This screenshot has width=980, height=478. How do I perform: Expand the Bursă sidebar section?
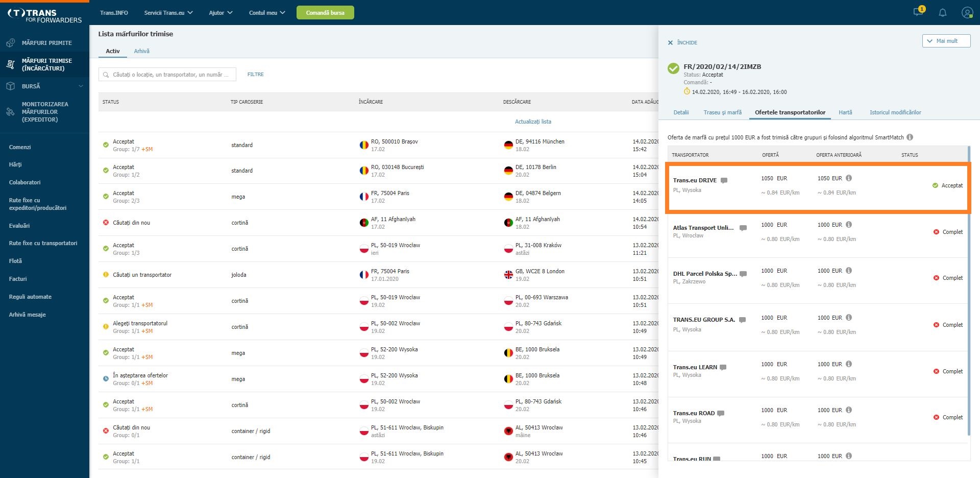[44, 86]
